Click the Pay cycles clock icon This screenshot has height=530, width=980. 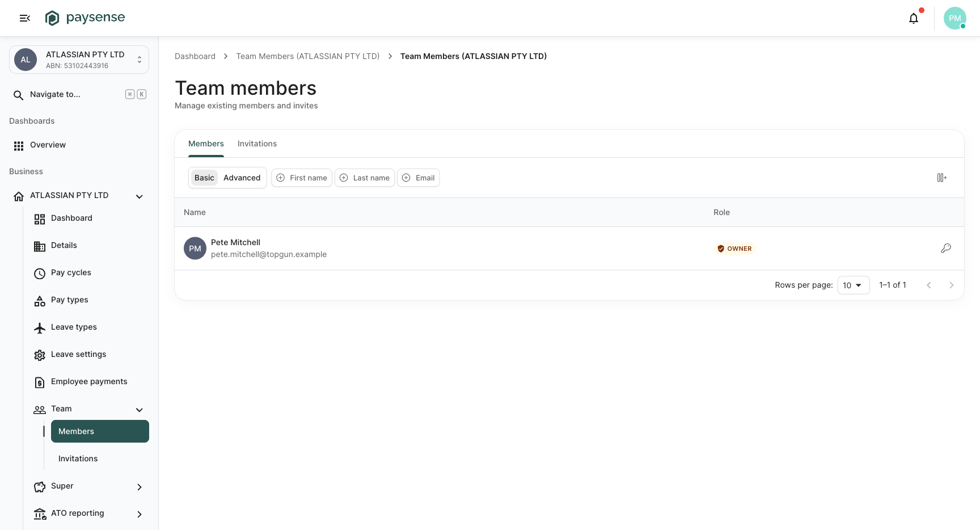pyautogui.click(x=40, y=274)
